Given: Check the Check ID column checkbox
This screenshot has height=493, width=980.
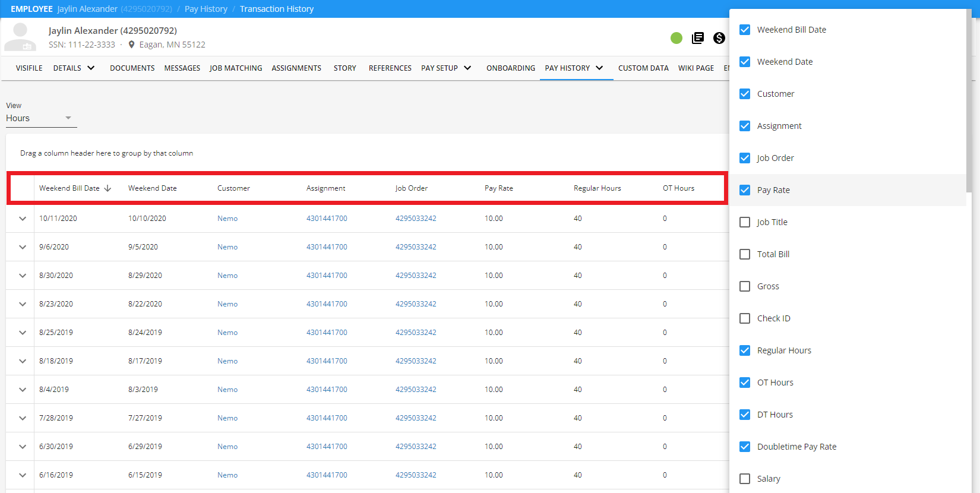Looking at the screenshot, I should pyautogui.click(x=745, y=318).
